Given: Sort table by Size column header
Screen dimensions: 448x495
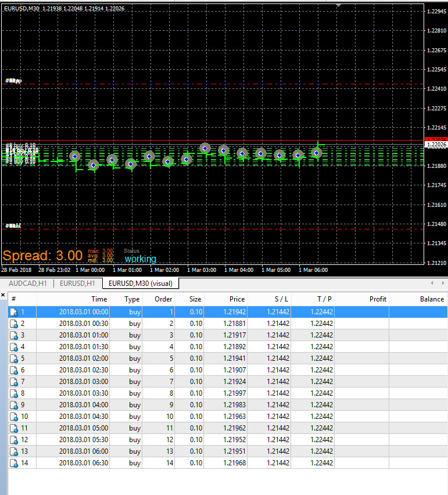Looking at the screenshot, I should tap(189, 299).
